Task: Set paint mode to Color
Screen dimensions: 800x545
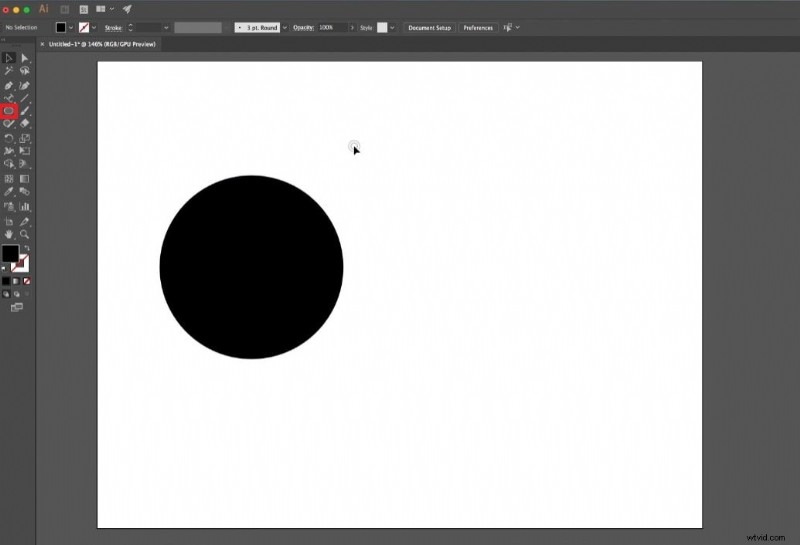Action: 6,281
